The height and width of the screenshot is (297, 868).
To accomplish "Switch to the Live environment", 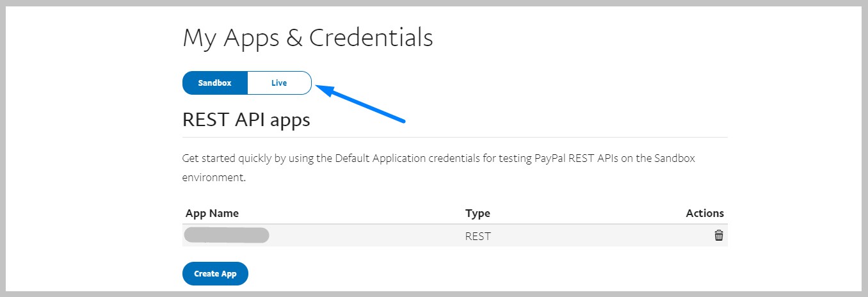I will tap(279, 83).
